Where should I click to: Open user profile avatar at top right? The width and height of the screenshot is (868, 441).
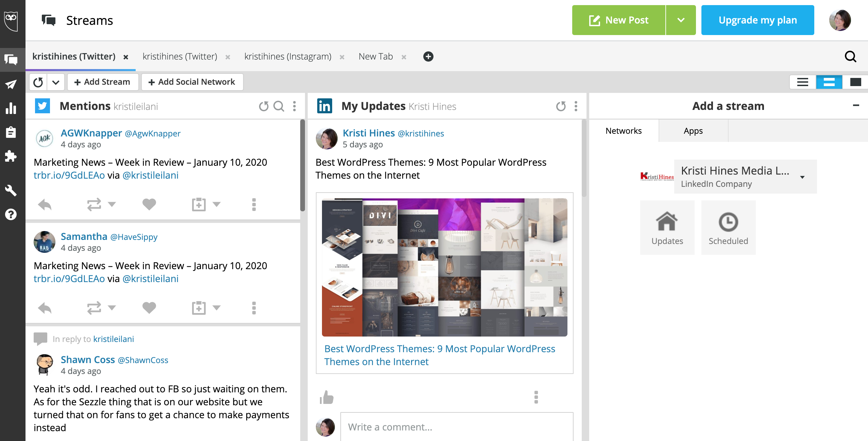click(x=840, y=20)
